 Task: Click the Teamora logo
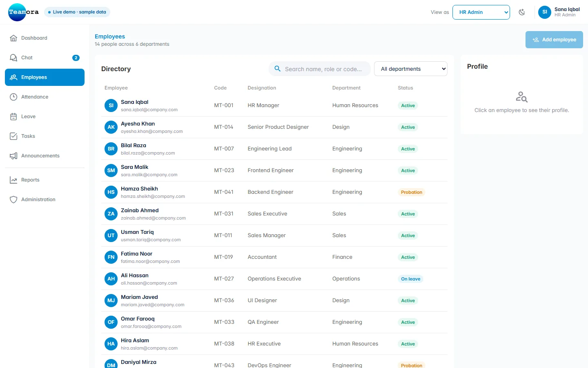23,12
